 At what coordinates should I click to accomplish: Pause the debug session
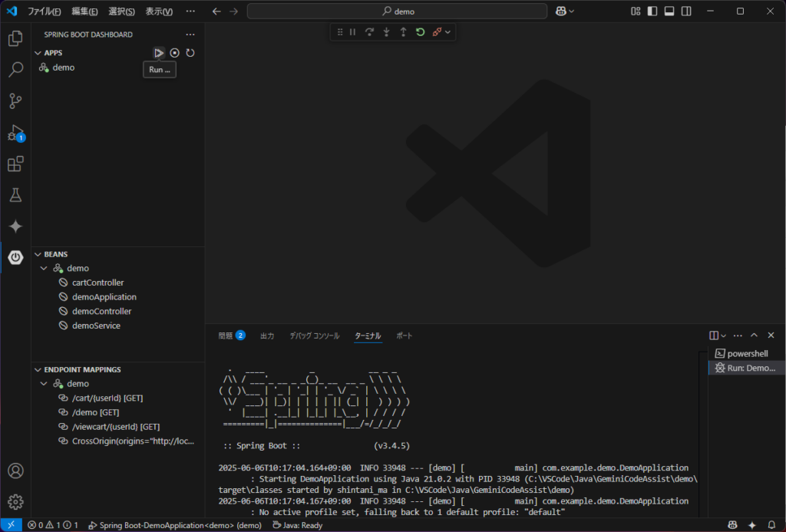click(353, 32)
